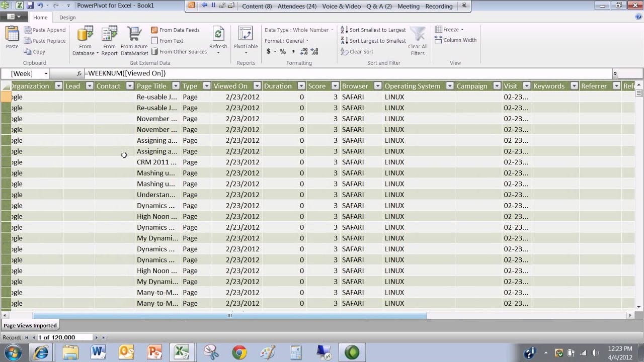Open Operating System column filter dropdown
The image size is (644, 362).
[450, 86]
